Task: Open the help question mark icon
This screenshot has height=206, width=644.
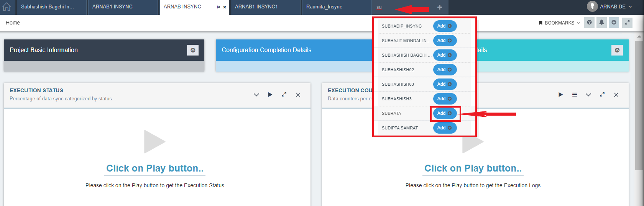Action: [x=589, y=23]
